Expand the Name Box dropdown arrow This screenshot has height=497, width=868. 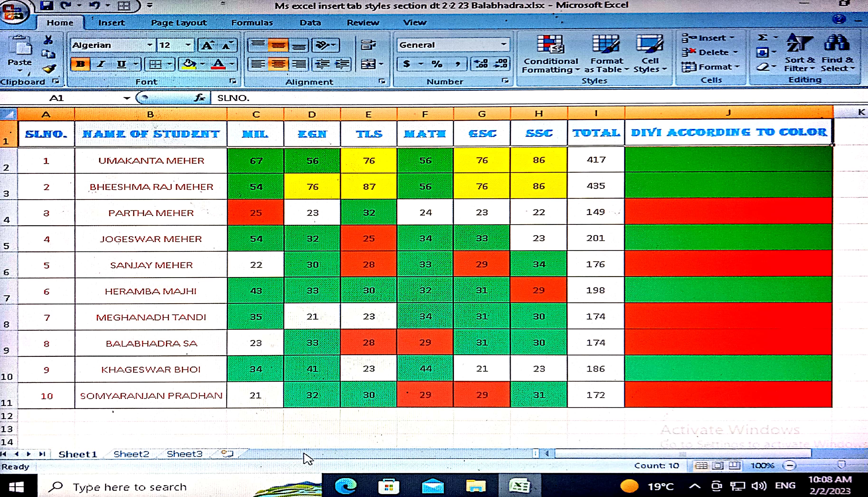pyautogui.click(x=127, y=98)
